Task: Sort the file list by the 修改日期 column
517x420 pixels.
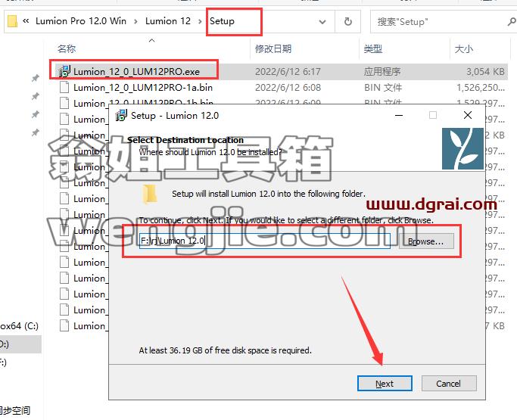Action: click(x=273, y=48)
